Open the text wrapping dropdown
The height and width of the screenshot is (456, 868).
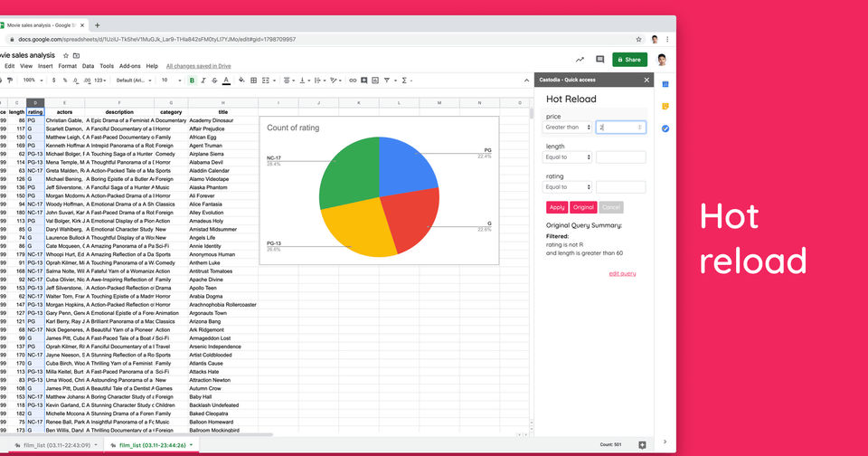pos(319,81)
